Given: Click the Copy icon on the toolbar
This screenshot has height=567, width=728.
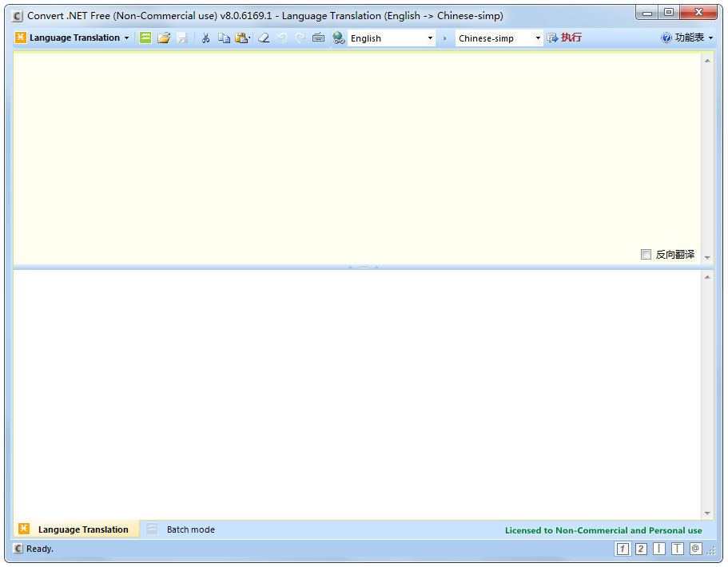Looking at the screenshot, I should pyautogui.click(x=224, y=38).
